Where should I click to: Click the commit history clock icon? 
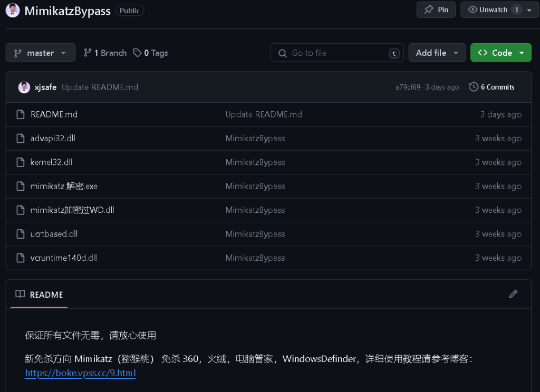pos(474,87)
